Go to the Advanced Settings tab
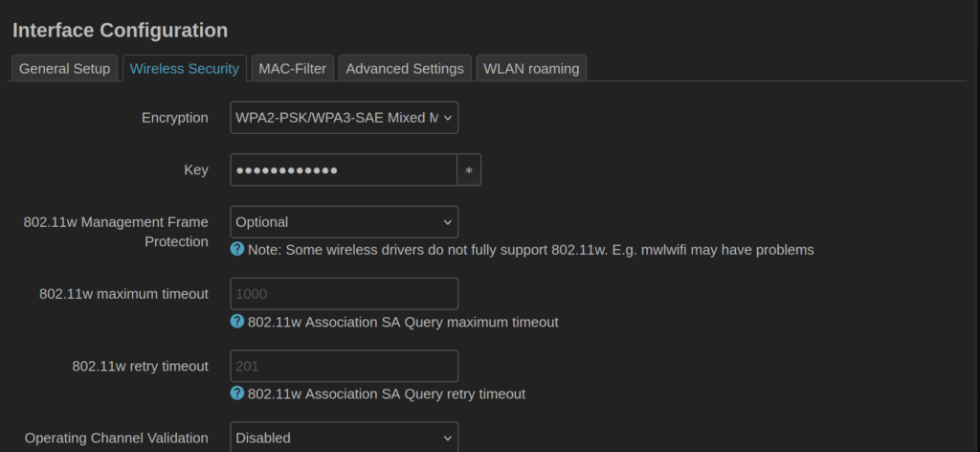Screen dimensions: 980x452 pos(405,69)
